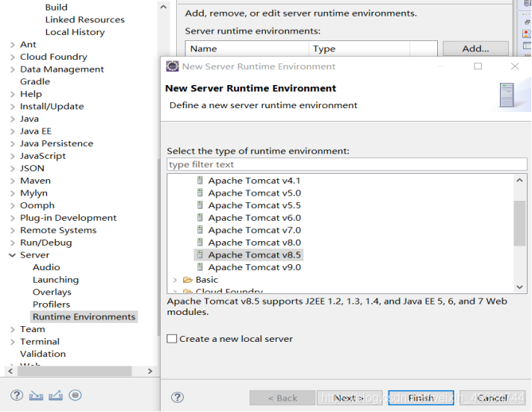
Task: Click the Apache Tomcat v4.1 server icon
Action: point(200,181)
